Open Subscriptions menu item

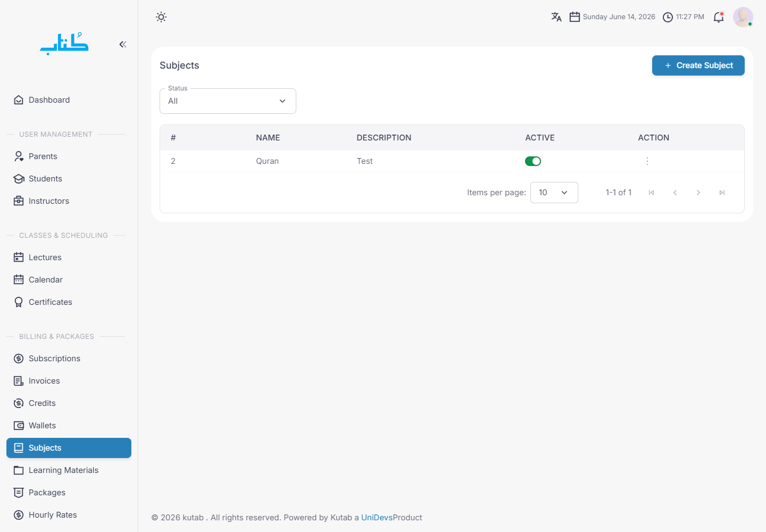[69, 359]
